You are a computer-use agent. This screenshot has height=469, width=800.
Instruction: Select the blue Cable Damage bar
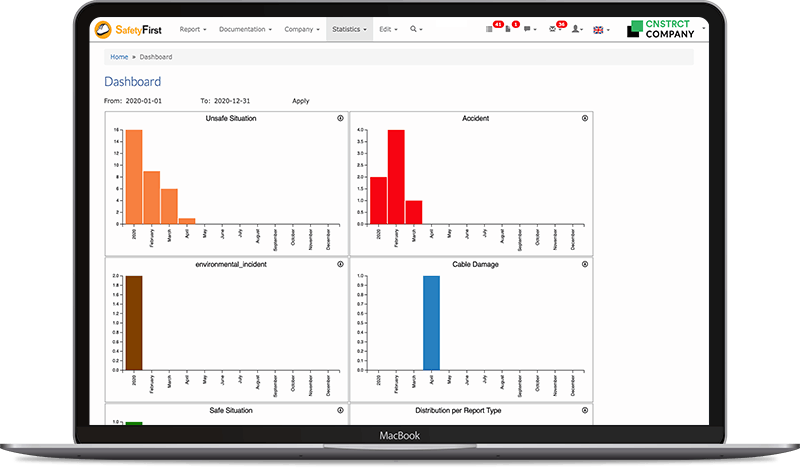431,323
